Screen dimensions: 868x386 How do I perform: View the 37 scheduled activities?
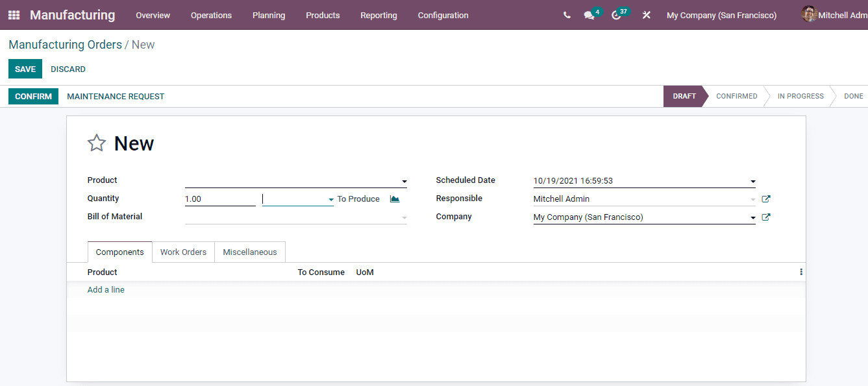coord(615,15)
